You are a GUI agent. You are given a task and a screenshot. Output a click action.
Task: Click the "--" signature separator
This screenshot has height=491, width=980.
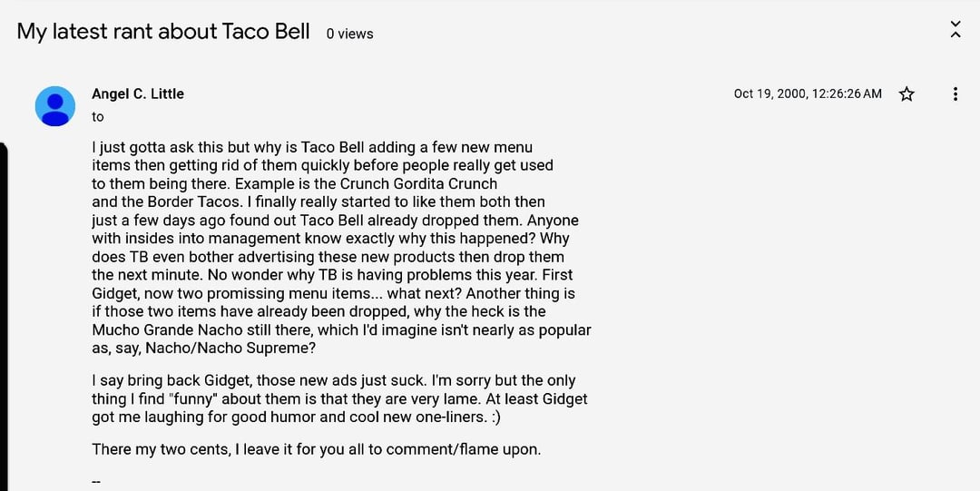(x=96, y=481)
